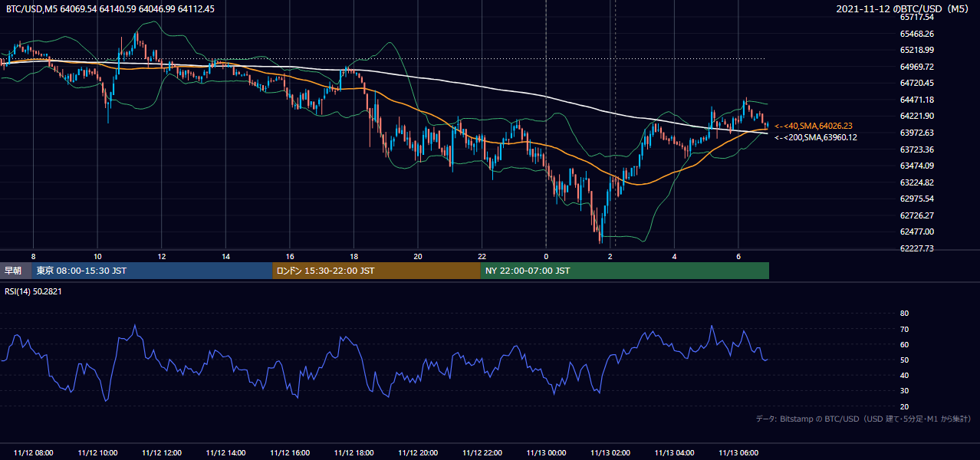Click hour label 2 under price chart
Viewport: 980px width, 460px height.
610,255
